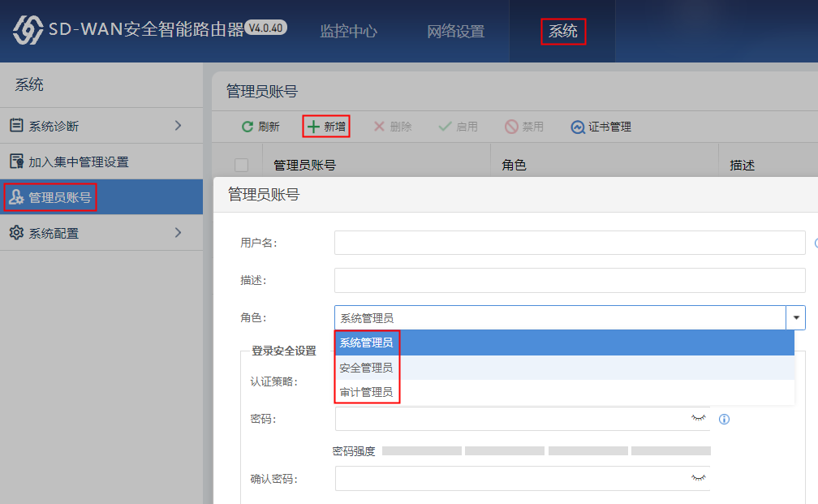This screenshot has height=504, width=818.
Task: Switch to the 监控中心 tab
Action: [348, 32]
